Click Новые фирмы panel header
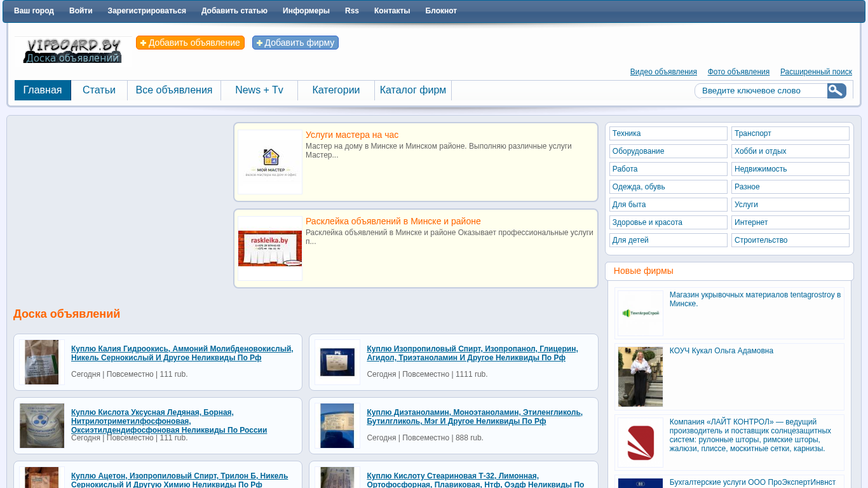The height and width of the screenshot is (488, 868). coord(729,271)
